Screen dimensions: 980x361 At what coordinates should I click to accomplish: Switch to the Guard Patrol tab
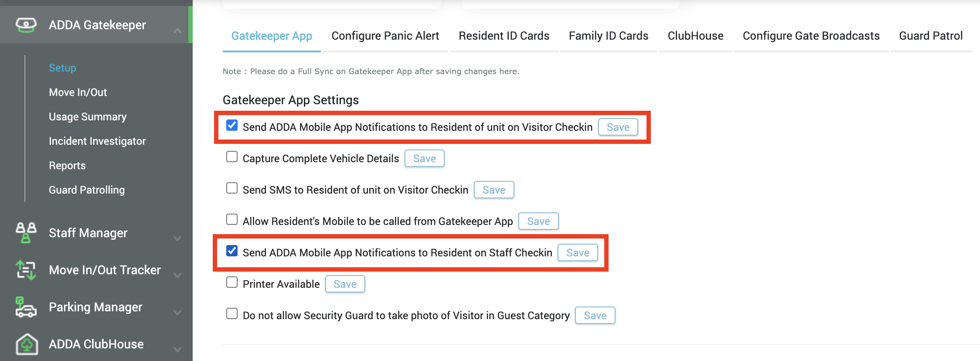coord(931,36)
